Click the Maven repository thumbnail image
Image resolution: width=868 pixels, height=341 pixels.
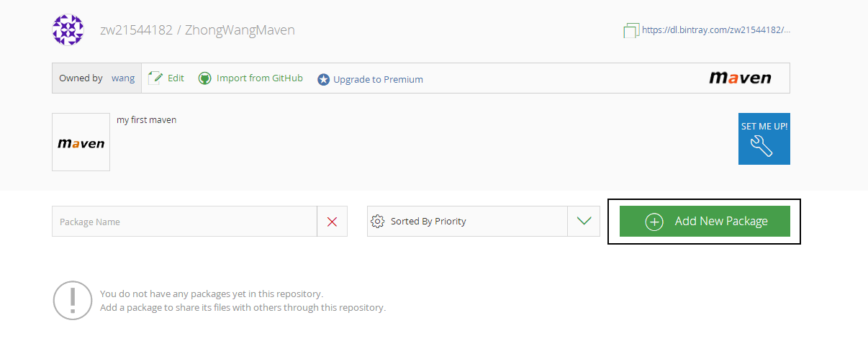coord(81,142)
